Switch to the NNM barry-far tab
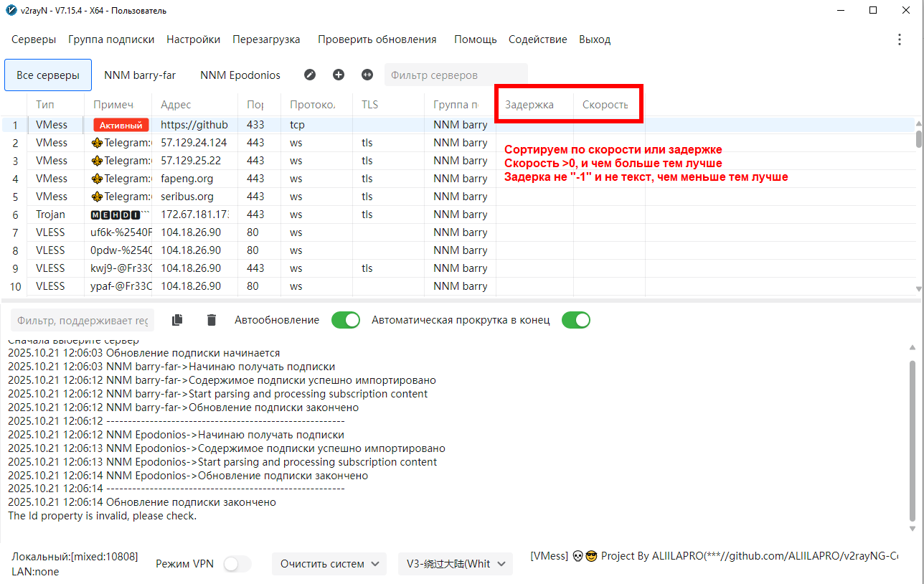Image resolution: width=924 pixels, height=584 pixels. (140, 75)
